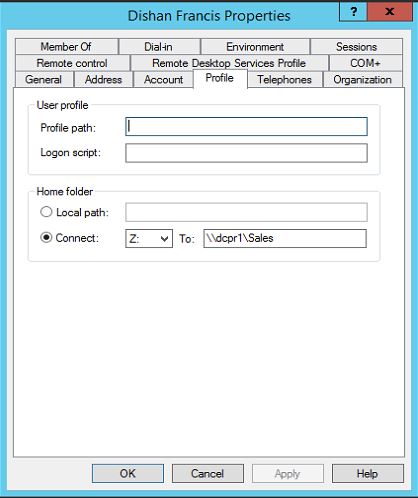Select the Connect radio button

click(x=46, y=238)
